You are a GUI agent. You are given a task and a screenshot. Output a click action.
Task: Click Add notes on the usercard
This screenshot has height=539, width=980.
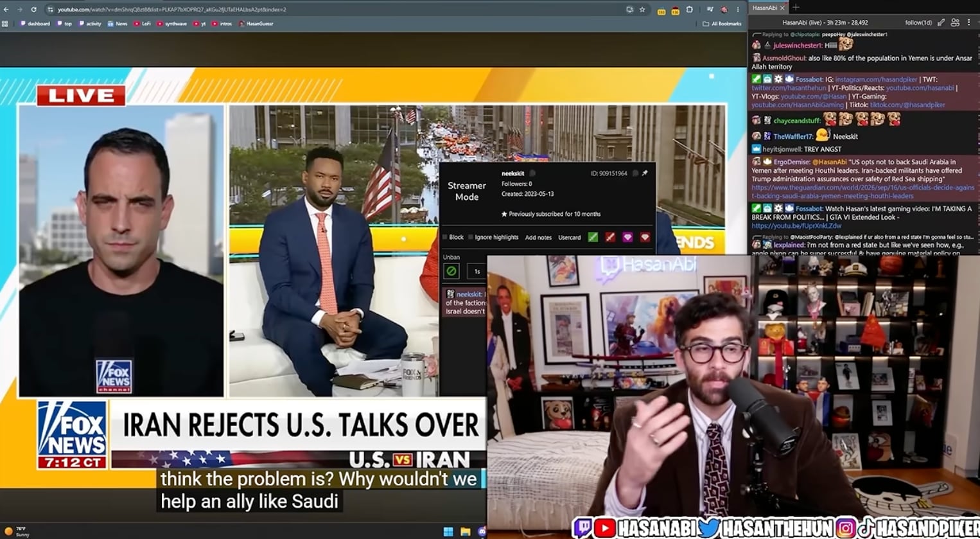538,238
